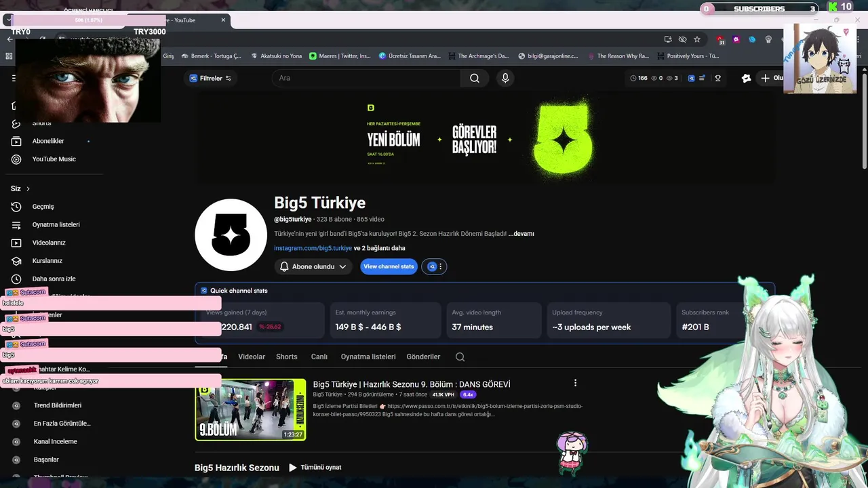Click the clock counter showing 166
This screenshot has height=488, width=868.
639,78
